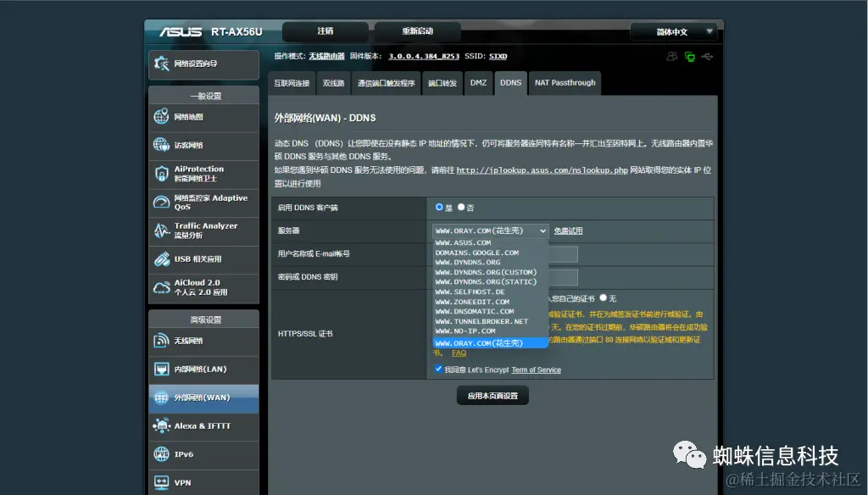Choose WWW.ZONEEDIT.COM option

pos(490,302)
